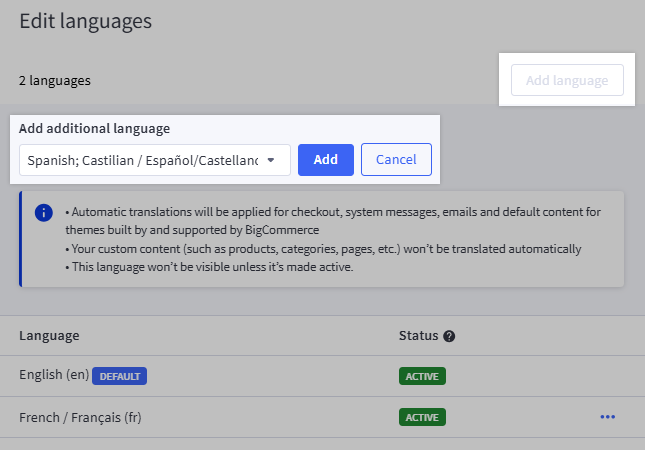Click the dropdown caret arrow in language selector
Viewport: 645px width, 450px height.
tap(271, 160)
